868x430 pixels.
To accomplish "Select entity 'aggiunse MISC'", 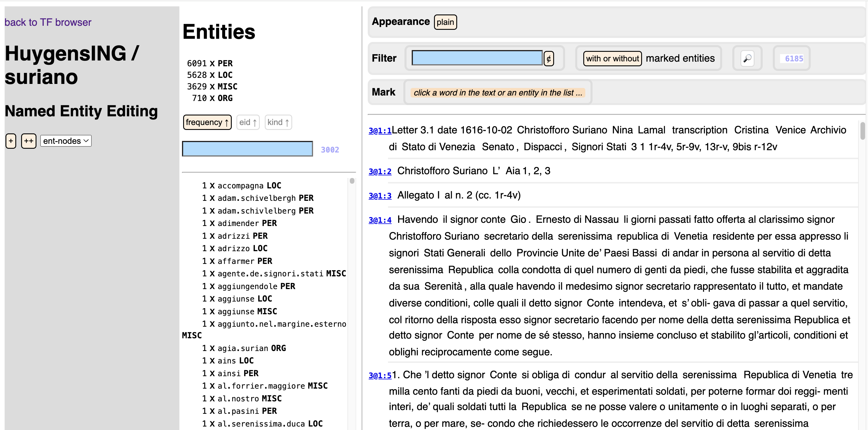I will tap(239, 311).
